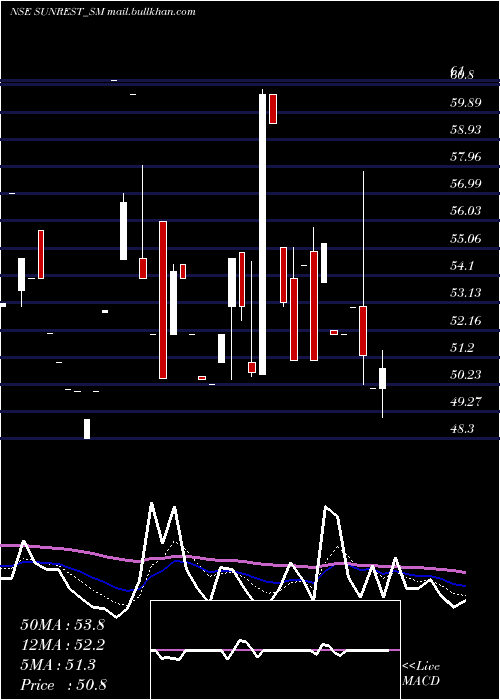Click the 50.23 price axis label
The image size is (500, 700).
coord(466,375)
